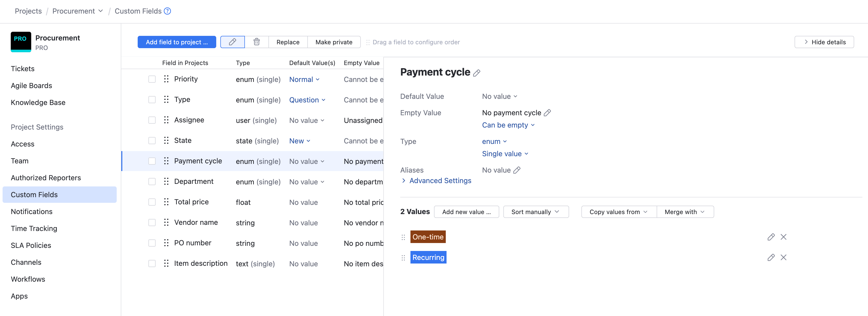The height and width of the screenshot is (316, 868).
Task: Check the Payment cycle row checkbox
Action: tap(152, 161)
